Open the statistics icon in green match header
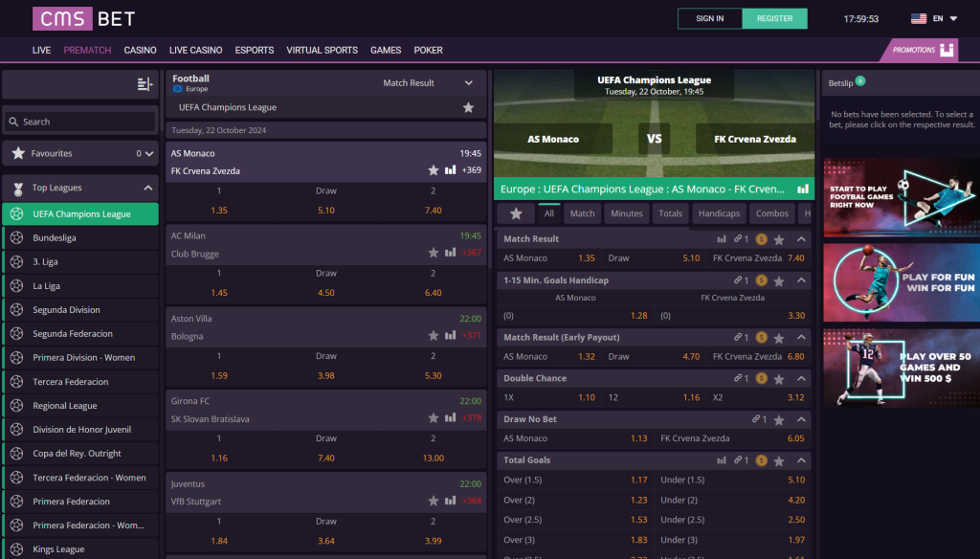Viewport: 980px width, 559px height. [803, 190]
